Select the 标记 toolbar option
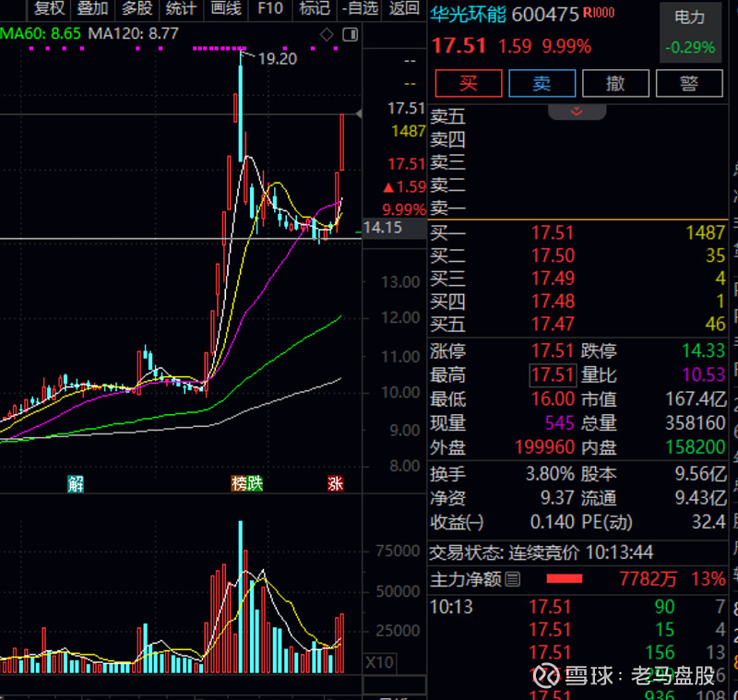Viewport: 738px width, 700px height. point(314,8)
